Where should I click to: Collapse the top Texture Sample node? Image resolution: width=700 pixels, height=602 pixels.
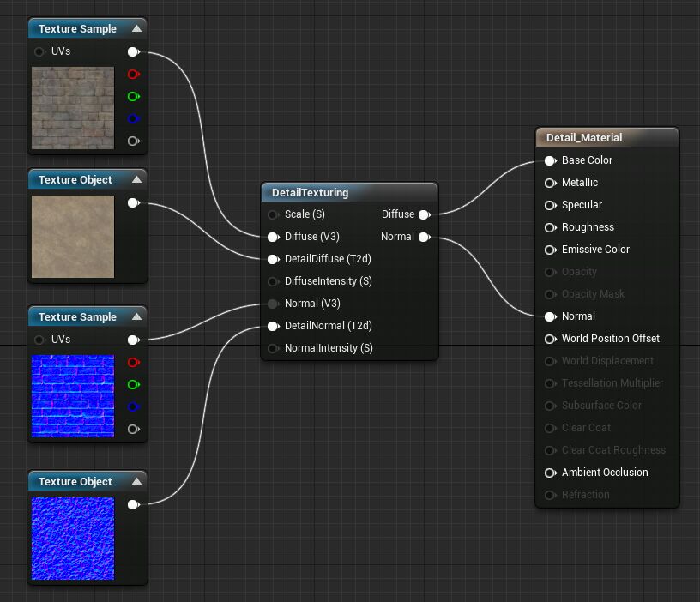point(136,28)
